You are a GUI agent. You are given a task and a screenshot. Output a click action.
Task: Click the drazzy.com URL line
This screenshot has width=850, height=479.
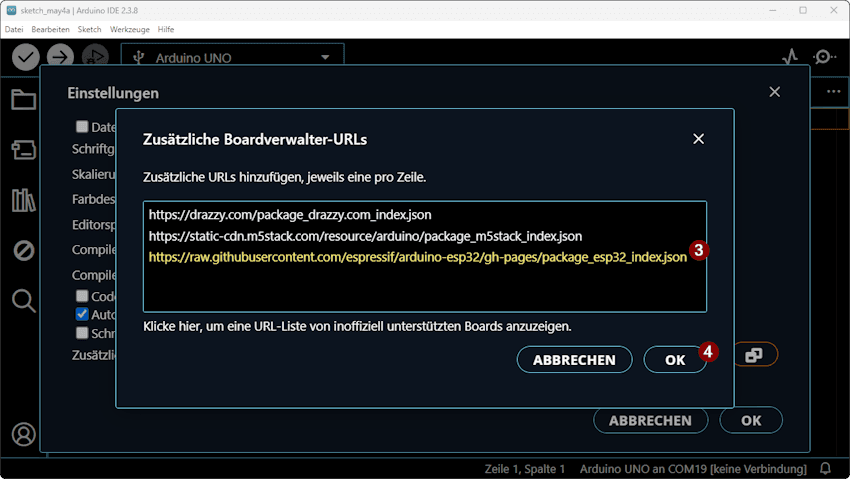(x=290, y=215)
